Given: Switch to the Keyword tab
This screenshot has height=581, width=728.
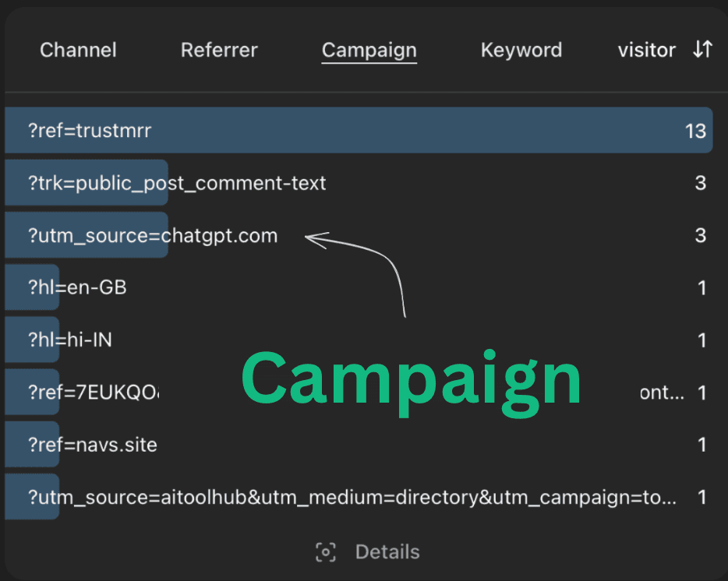Looking at the screenshot, I should pyautogui.click(x=521, y=50).
